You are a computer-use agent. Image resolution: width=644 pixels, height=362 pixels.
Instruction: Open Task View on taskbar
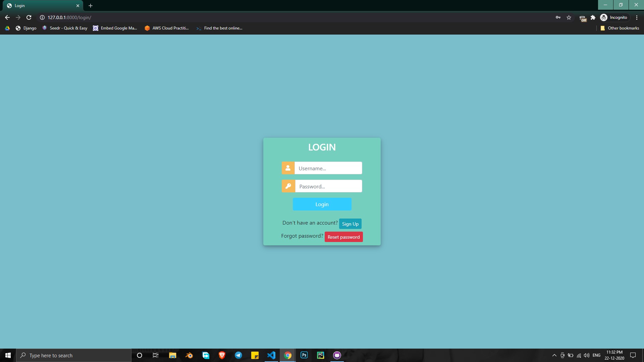(x=156, y=355)
